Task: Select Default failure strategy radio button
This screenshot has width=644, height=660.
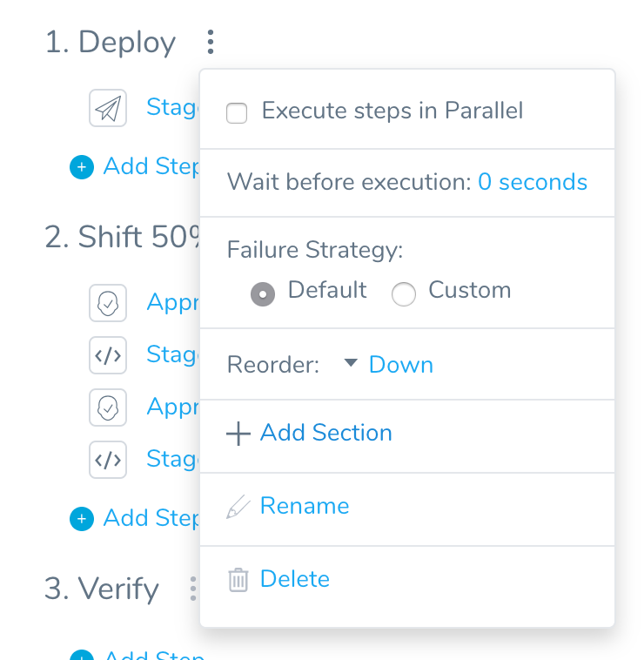Action: click(263, 293)
